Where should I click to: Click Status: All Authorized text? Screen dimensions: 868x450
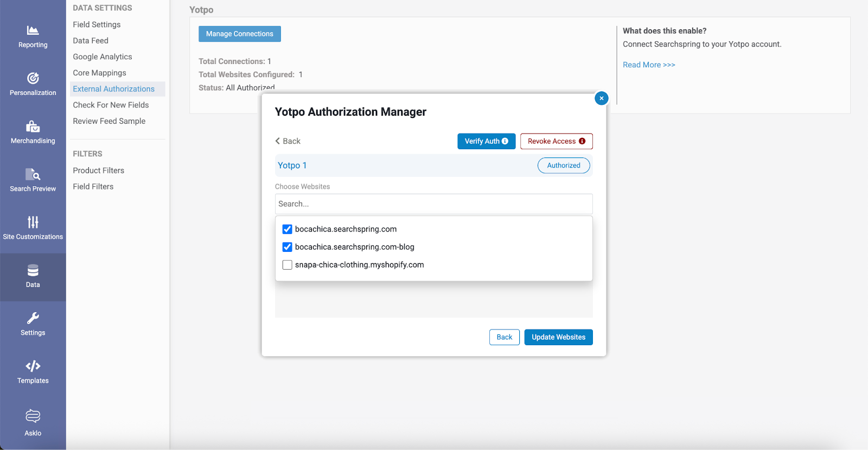(237, 87)
